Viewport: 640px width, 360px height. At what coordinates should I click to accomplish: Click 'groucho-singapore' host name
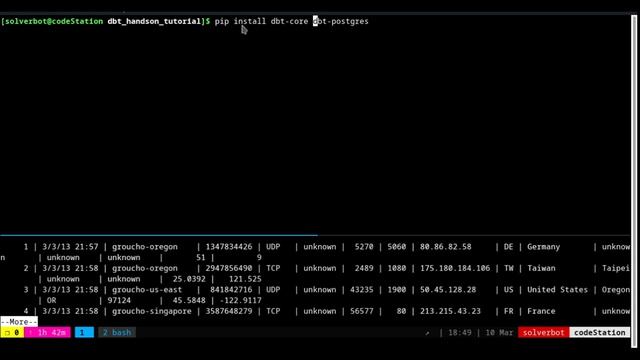click(x=152, y=311)
